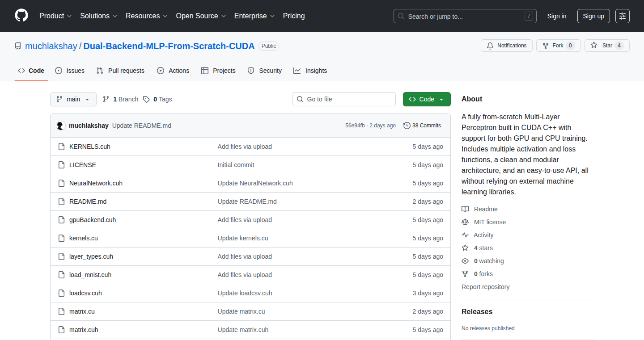View the 4 stars link
The width and height of the screenshot is (644, 340).
coord(477,248)
